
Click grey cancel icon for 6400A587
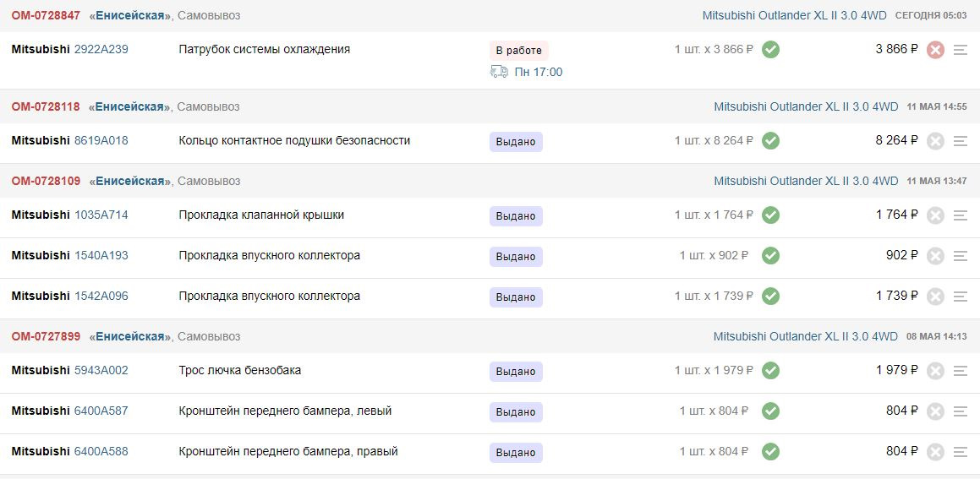click(x=935, y=411)
